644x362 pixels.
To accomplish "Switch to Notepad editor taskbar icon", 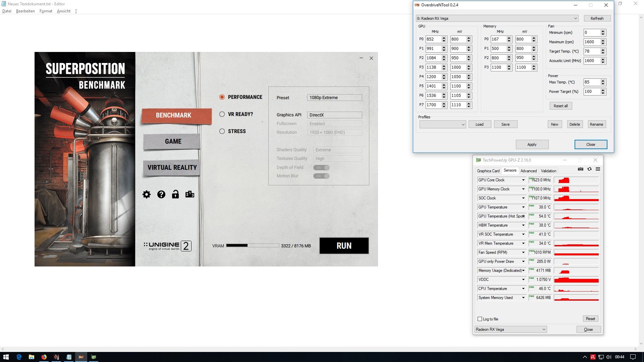I will coord(69,357).
